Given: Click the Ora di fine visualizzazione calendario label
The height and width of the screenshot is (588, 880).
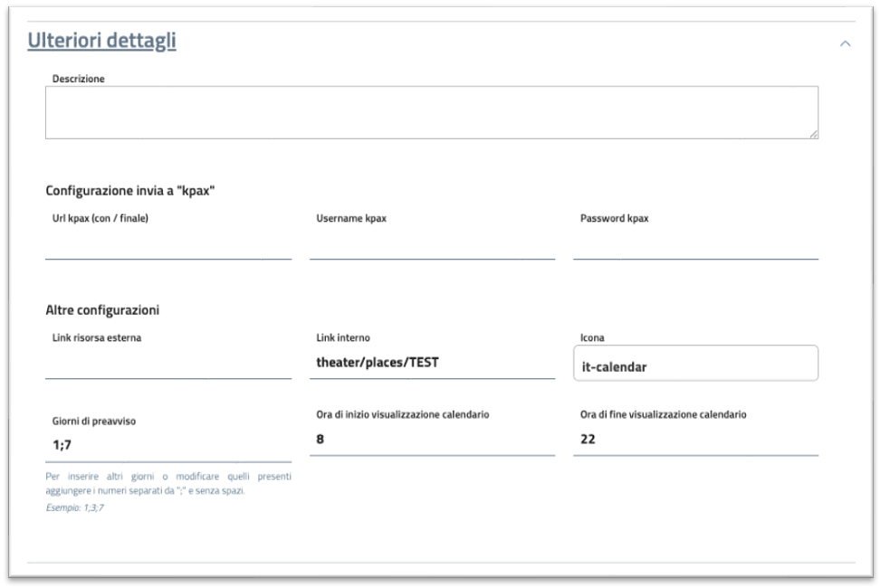Looking at the screenshot, I should tap(663, 414).
